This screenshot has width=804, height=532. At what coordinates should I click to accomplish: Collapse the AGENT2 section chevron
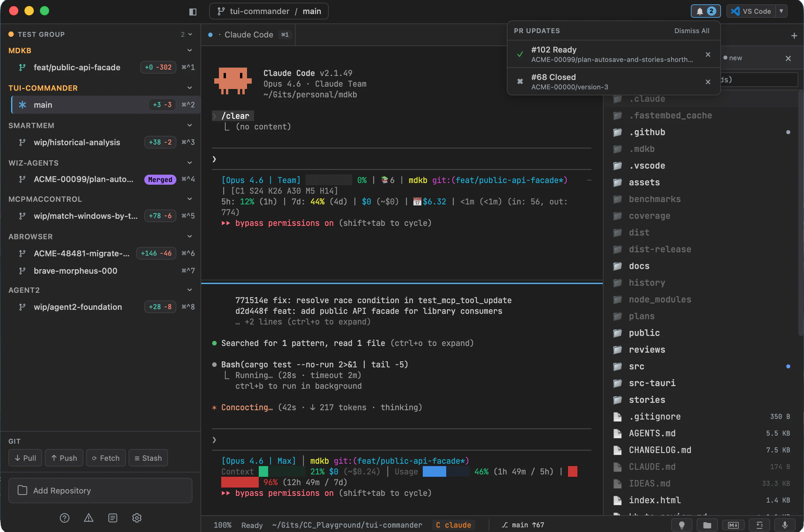click(190, 290)
